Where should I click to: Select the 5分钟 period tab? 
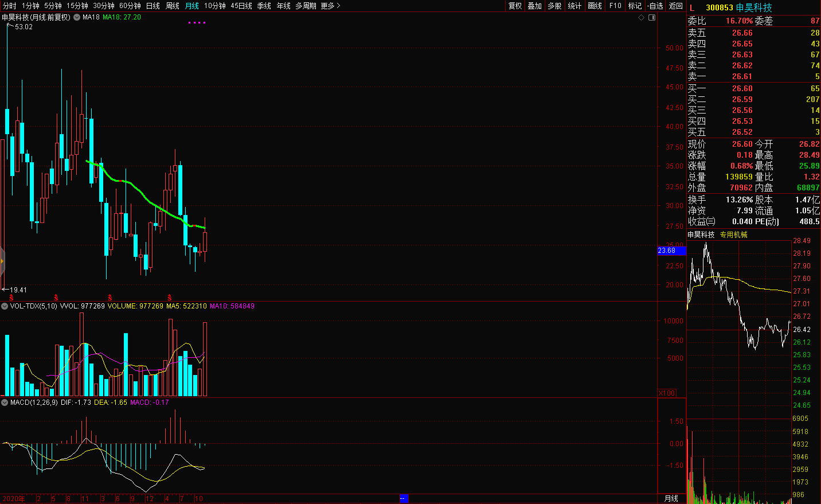pos(53,6)
